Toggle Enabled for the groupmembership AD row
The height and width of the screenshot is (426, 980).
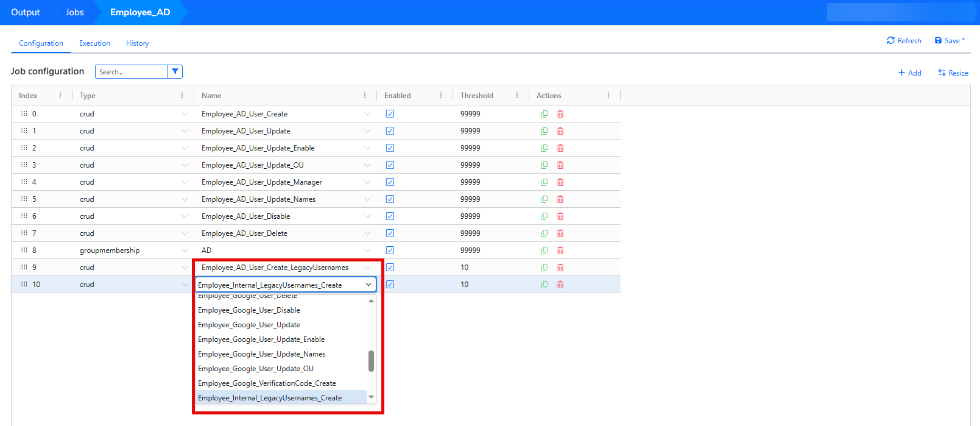coord(390,250)
